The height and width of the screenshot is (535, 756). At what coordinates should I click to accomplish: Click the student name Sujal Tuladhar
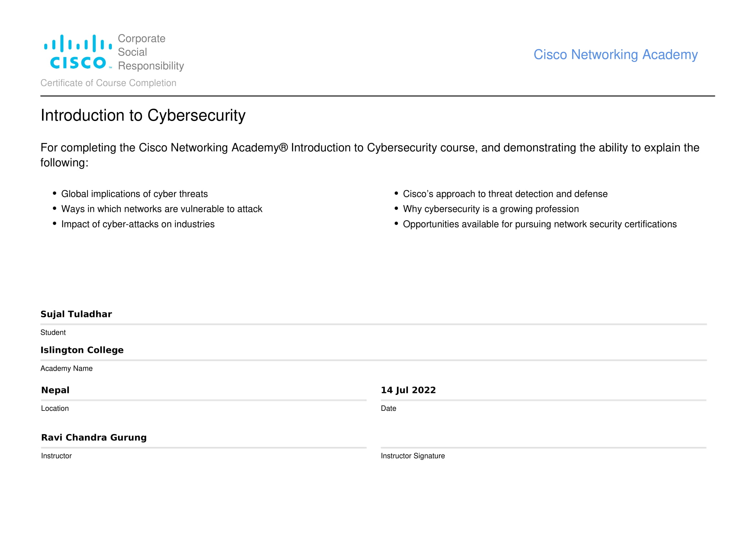(x=76, y=314)
